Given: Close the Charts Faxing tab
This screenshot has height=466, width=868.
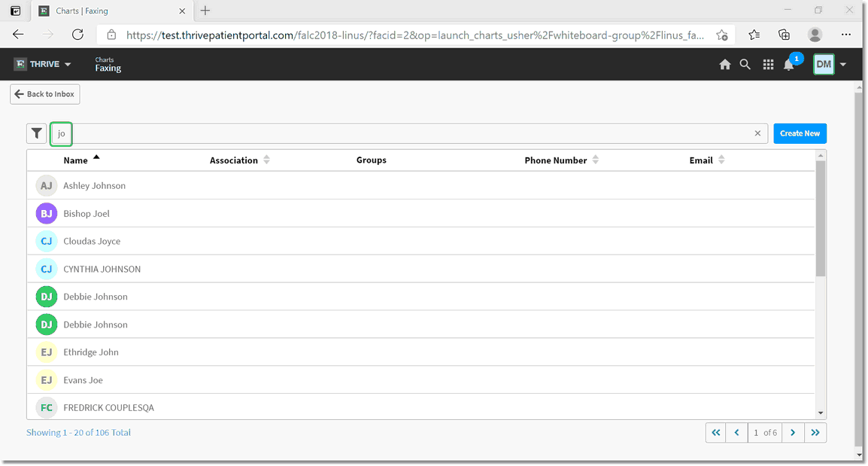Looking at the screenshot, I should (x=182, y=11).
